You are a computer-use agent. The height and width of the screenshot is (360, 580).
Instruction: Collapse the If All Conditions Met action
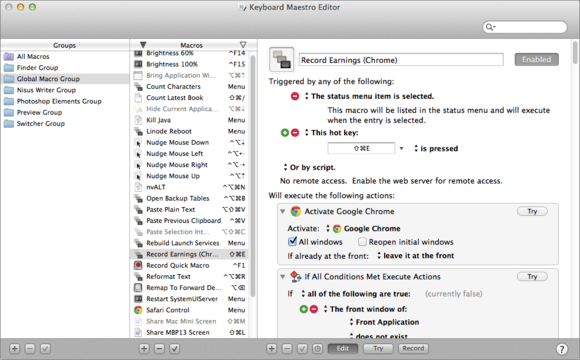pos(283,277)
